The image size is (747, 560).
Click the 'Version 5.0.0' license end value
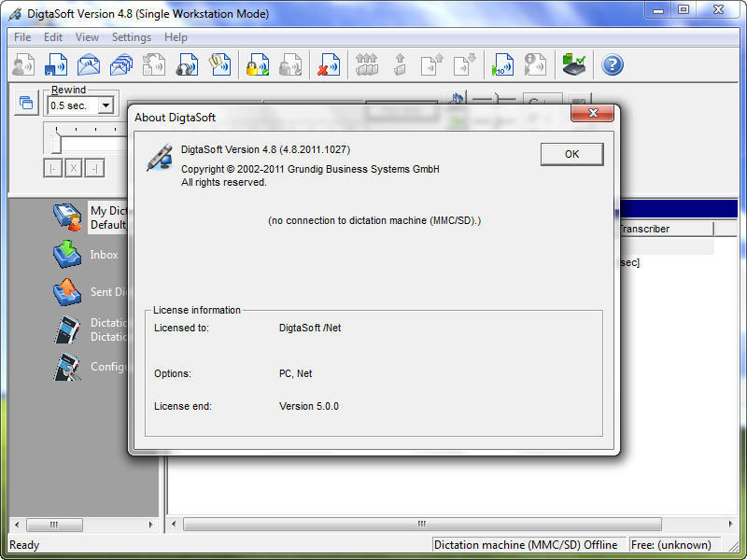coord(309,406)
